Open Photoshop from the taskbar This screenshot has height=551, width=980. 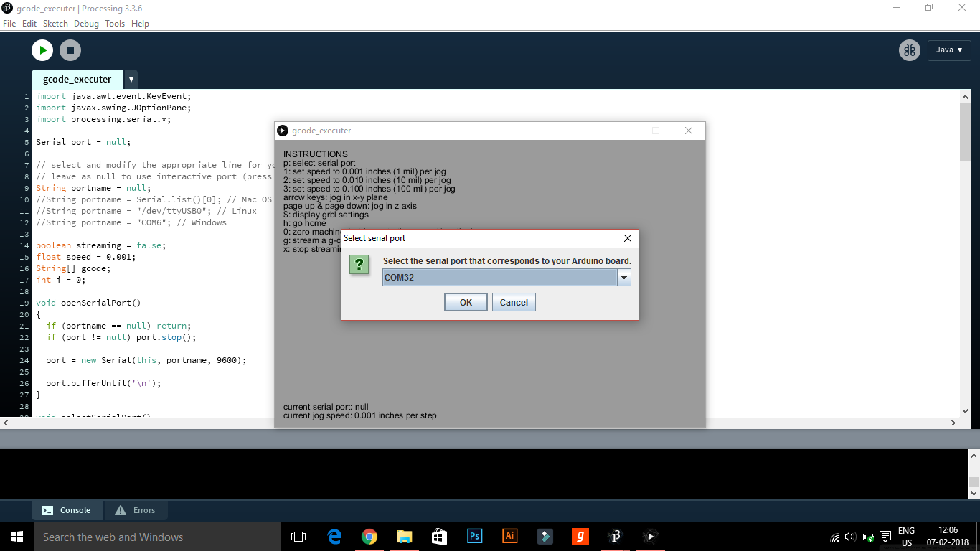(x=474, y=536)
